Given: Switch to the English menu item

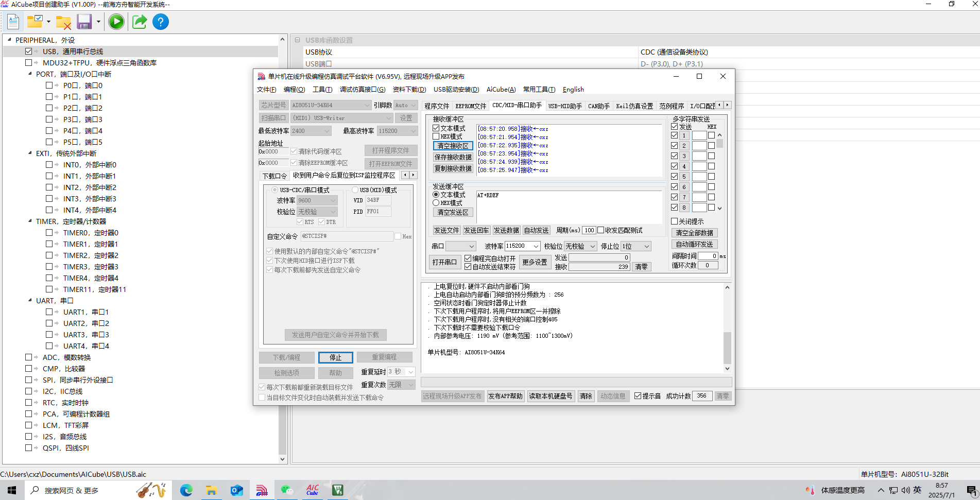Looking at the screenshot, I should coord(573,90).
